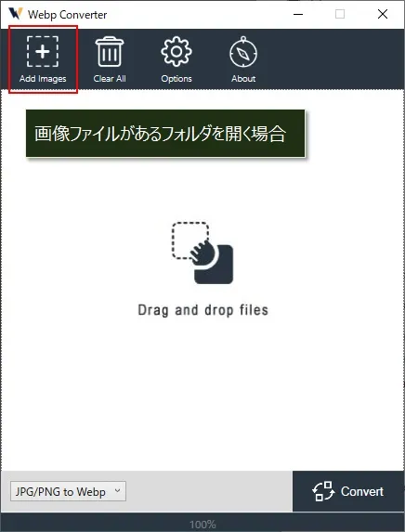Maximize the Webp Converter window

[340, 14]
